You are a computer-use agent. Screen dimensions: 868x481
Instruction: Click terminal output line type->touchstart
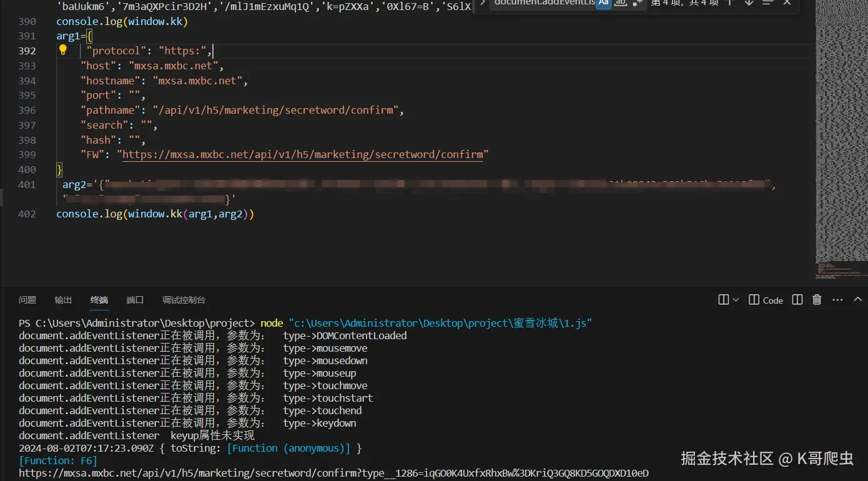point(328,398)
